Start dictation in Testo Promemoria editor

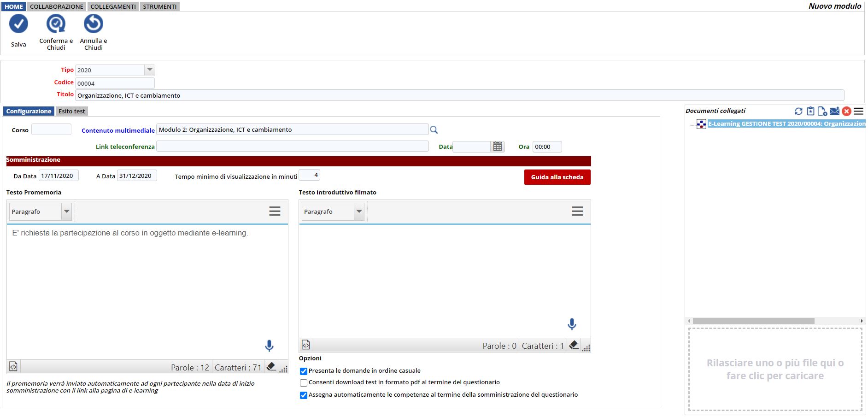[x=269, y=346]
